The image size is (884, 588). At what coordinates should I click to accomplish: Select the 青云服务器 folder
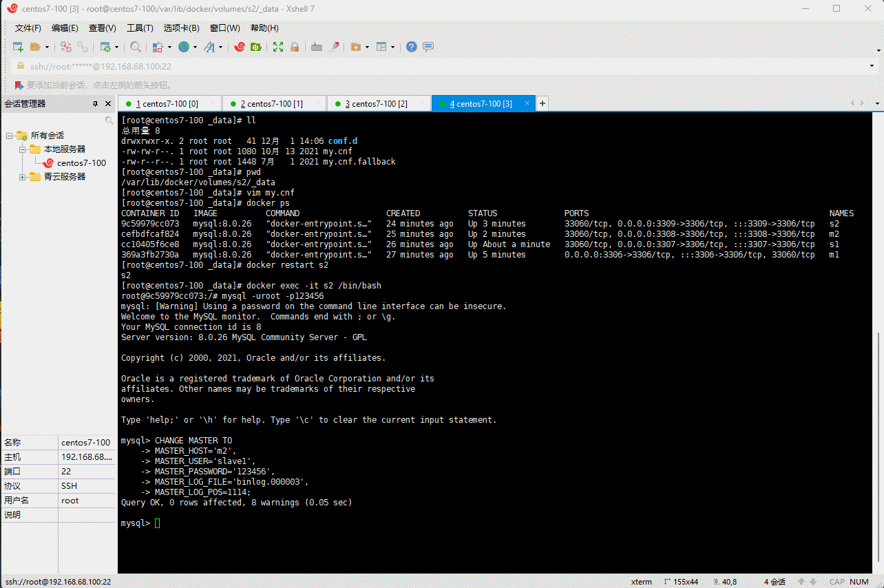65,177
